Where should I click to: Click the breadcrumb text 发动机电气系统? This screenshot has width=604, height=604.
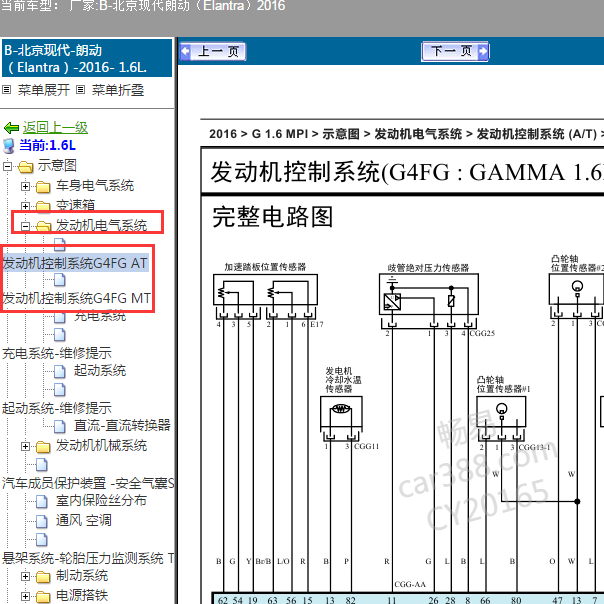pyautogui.click(x=418, y=134)
